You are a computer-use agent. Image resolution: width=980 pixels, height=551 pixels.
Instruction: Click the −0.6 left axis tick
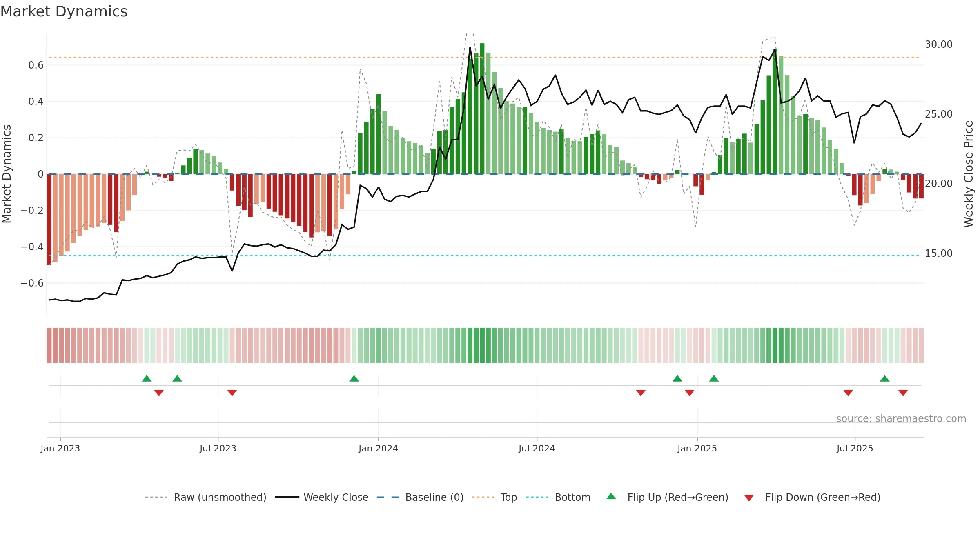(x=32, y=283)
